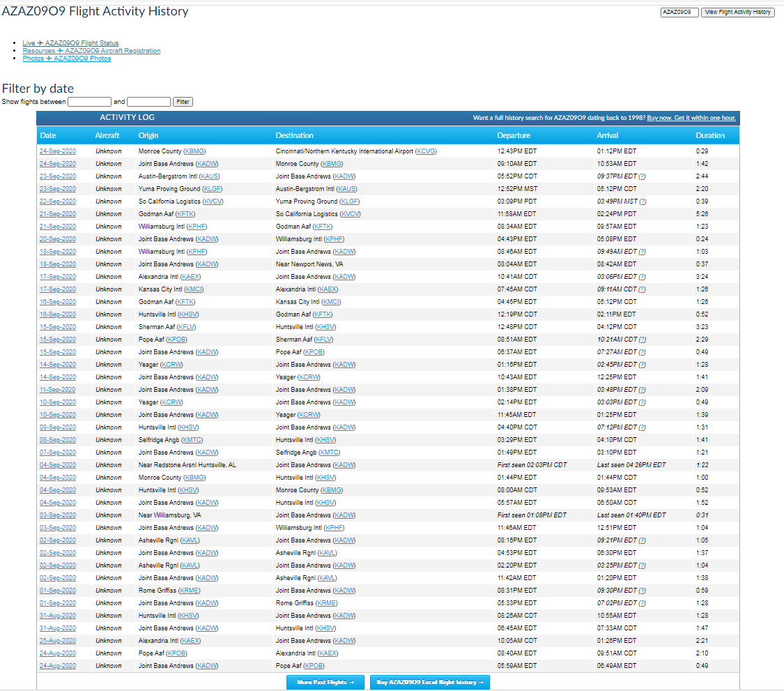This screenshot has width=784, height=691.
Task: Click the Filter button
Action: [183, 102]
